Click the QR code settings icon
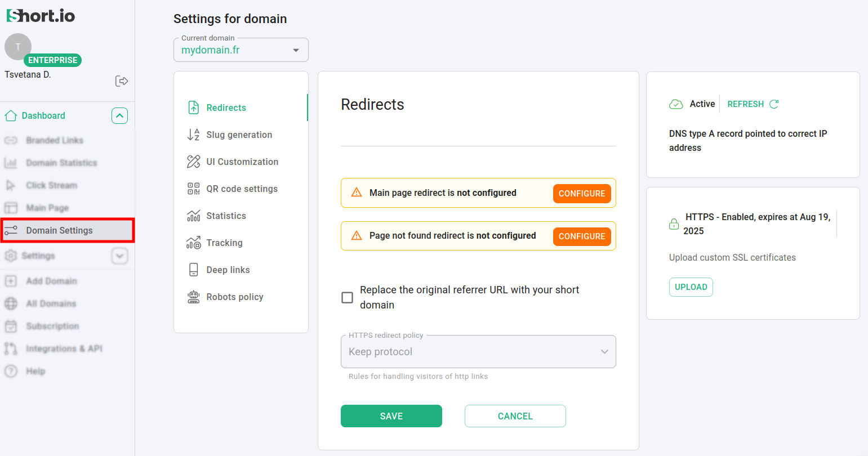The image size is (868, 456). [x=193, y=189]
